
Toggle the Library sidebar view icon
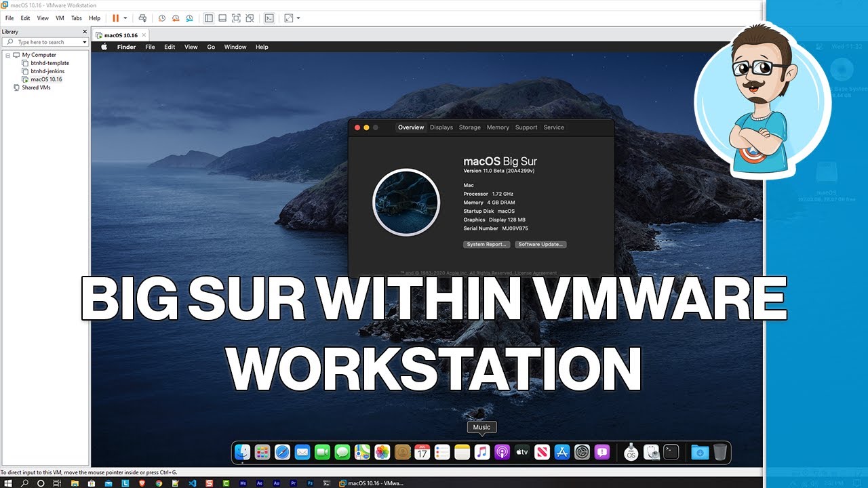[209, 18]
